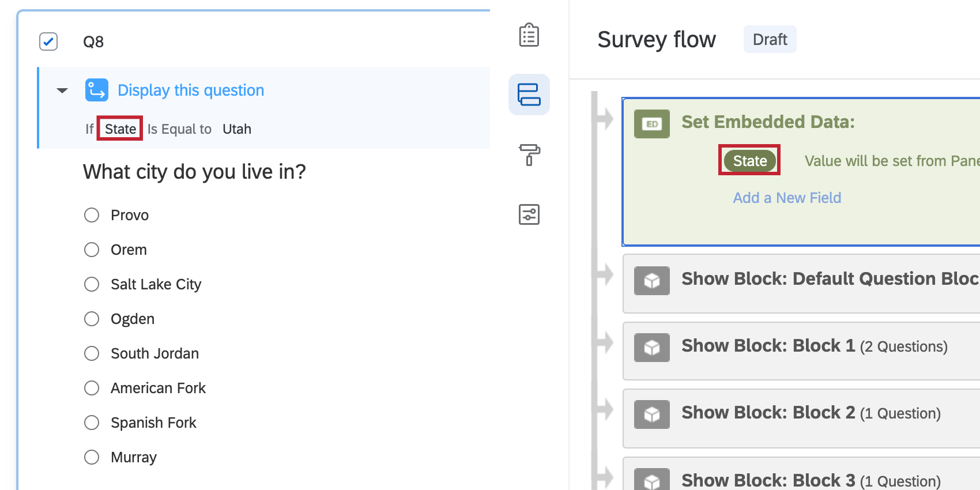980x490 pixels.
Task: Open the Display this question logic editor
Action: click(x=191, y=90)
